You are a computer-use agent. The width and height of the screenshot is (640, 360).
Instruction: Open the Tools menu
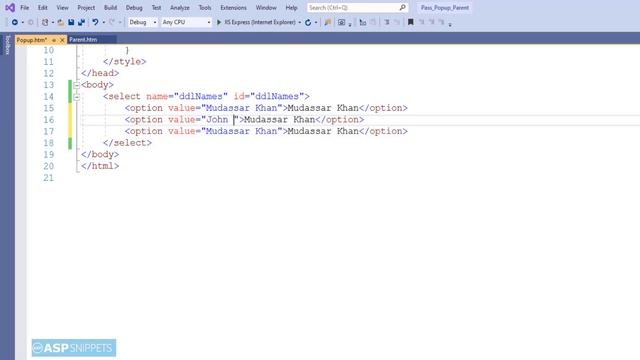click(x=205, y=8)
